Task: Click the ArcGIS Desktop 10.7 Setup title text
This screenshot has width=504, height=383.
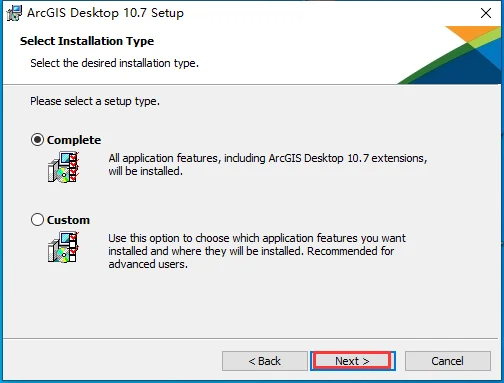Action: pyautogui.click(x=105, y=13)
